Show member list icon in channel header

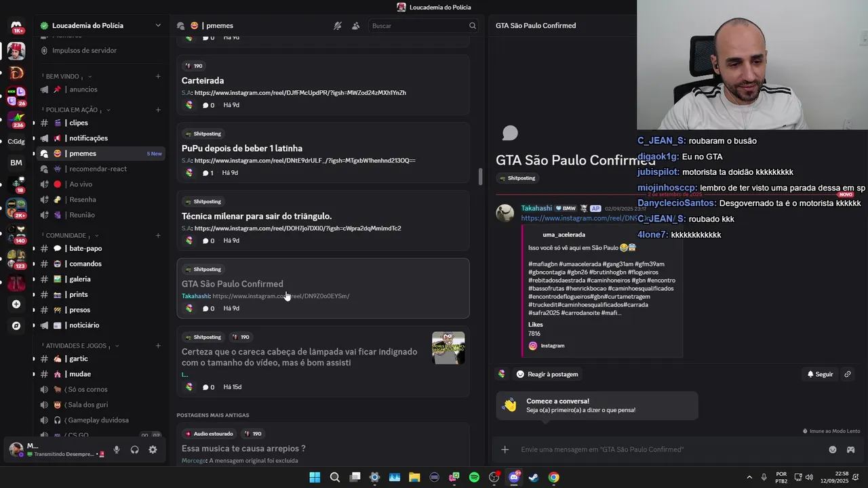(x=355, y=26)
